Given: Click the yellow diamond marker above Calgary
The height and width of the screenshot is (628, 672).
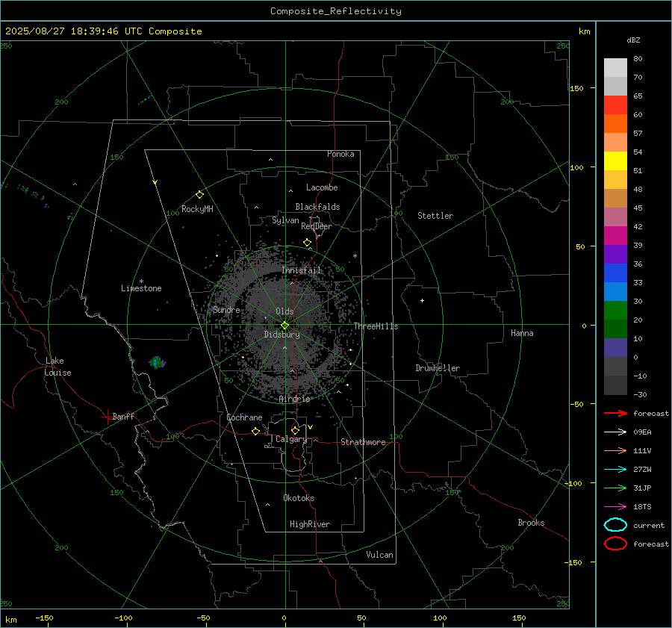Looking at the screenshot, I should 295,430.
